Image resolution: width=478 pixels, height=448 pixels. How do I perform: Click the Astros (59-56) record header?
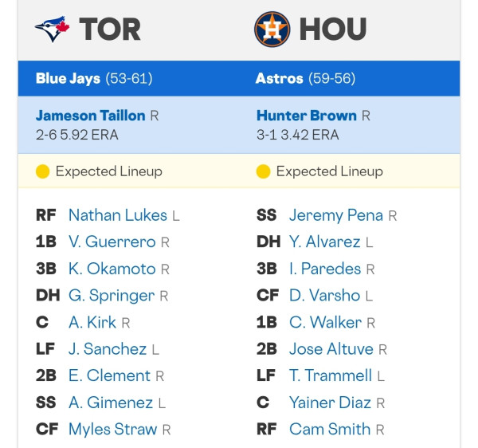pyautogui.click(x=305, y=78)
